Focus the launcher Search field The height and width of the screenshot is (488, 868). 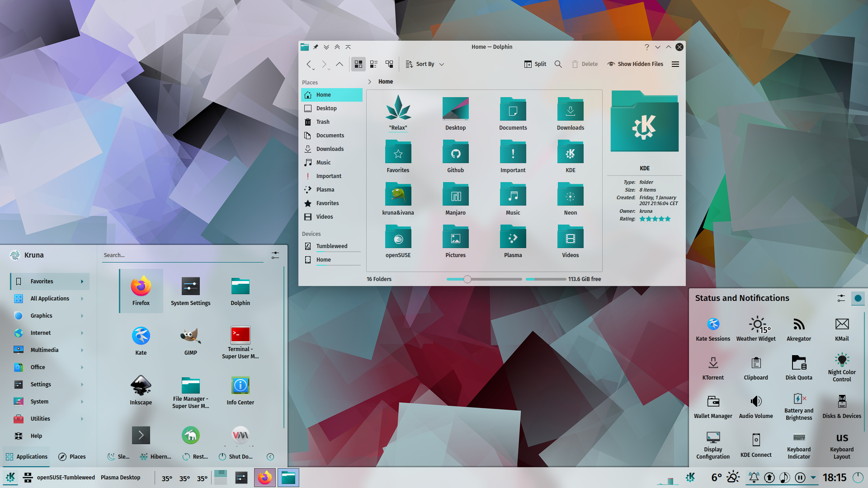[x=183, y=255]
